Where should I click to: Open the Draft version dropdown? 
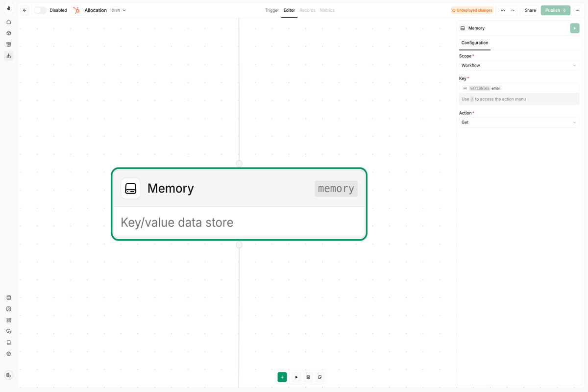point(119,10)
